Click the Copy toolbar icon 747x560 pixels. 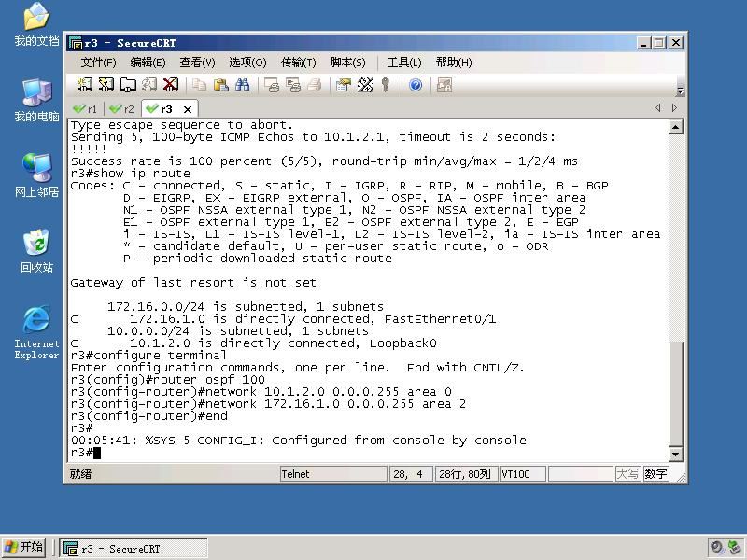click(199, 85)
